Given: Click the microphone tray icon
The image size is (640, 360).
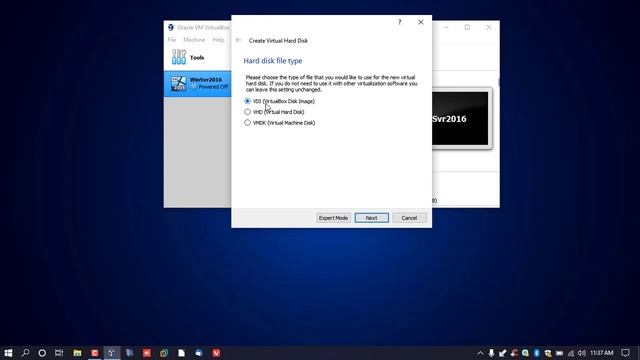Looking at the screenshot, I should click(x=491, y=353).
